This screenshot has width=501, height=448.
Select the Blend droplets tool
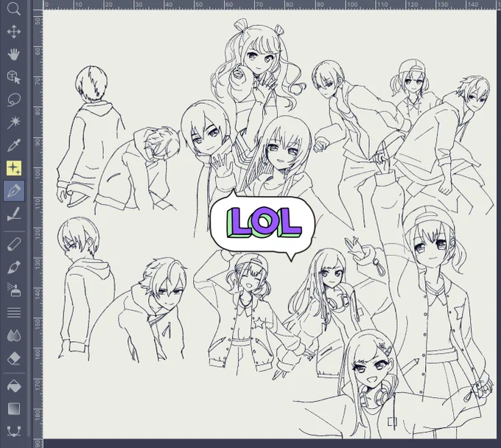[x=14, y=335]
